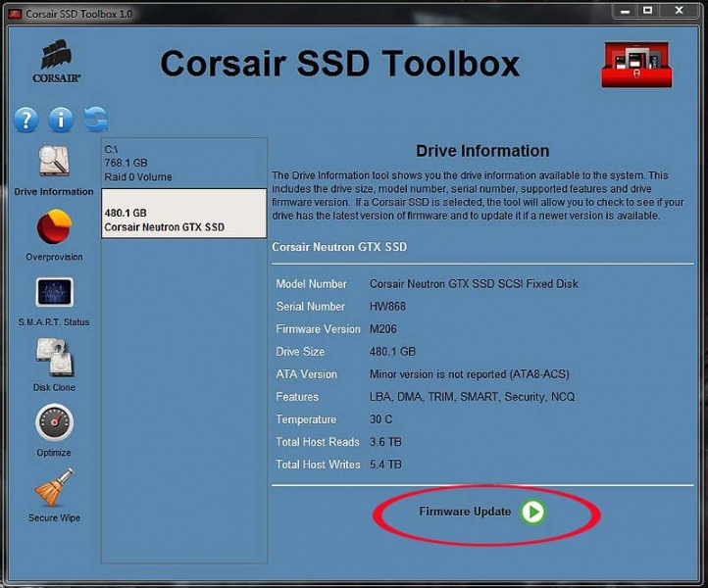Open the Optimize gauge icon
The image size is (708, 588).
54,422
